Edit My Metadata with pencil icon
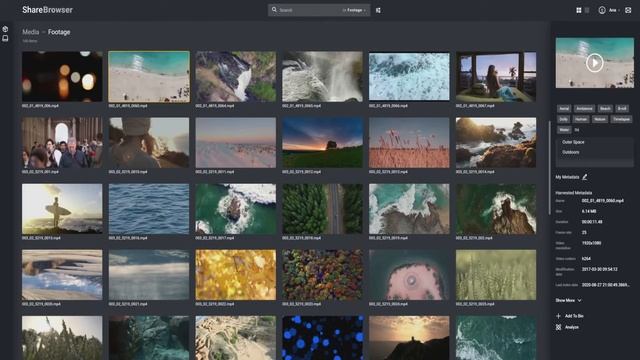The image size is (640, 360). pyautogui.click(x=584, y=177)
